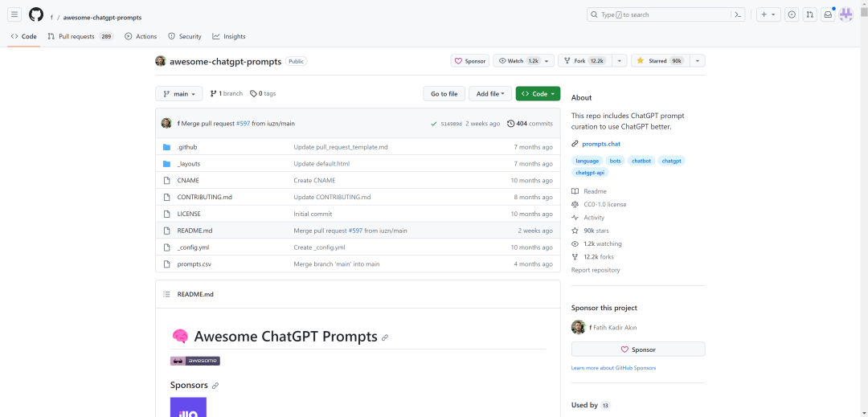Open the hamburger navigation menu
The height and width of the screenshot is (417, 868).
(14, 14)
